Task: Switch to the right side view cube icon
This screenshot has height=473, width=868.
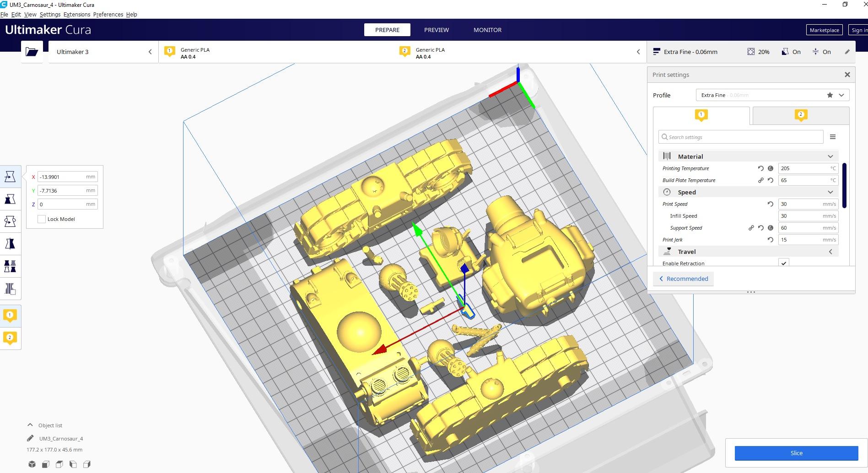Action: point(87,464)
